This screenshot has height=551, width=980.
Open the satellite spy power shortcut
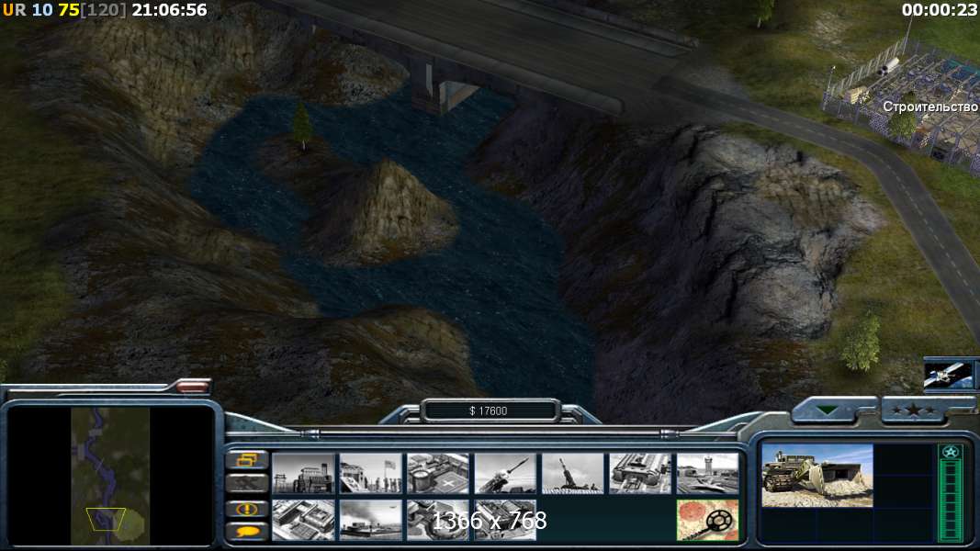(x=948, y=374)
